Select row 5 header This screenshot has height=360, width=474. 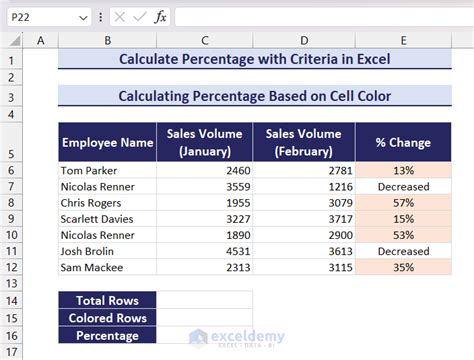click(x=11, y=143)
